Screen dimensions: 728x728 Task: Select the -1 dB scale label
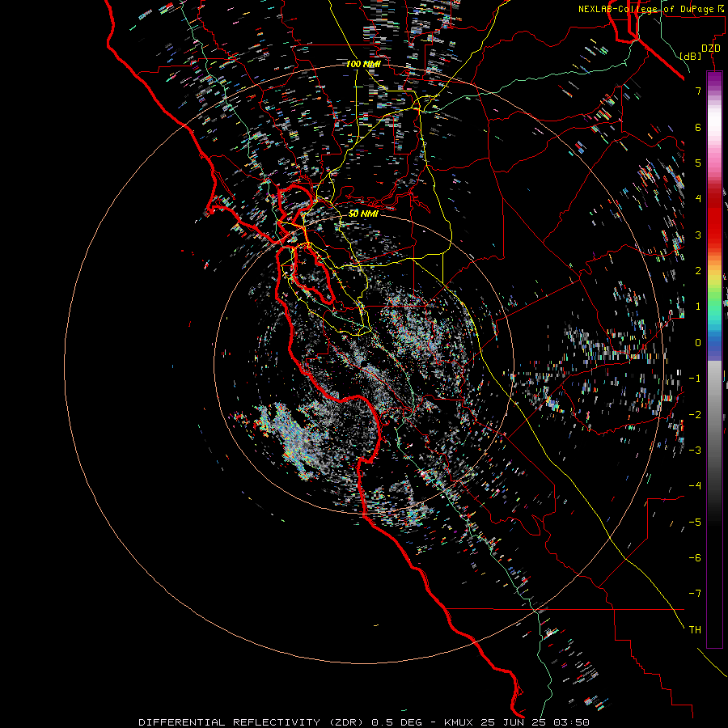pos(695,379)
